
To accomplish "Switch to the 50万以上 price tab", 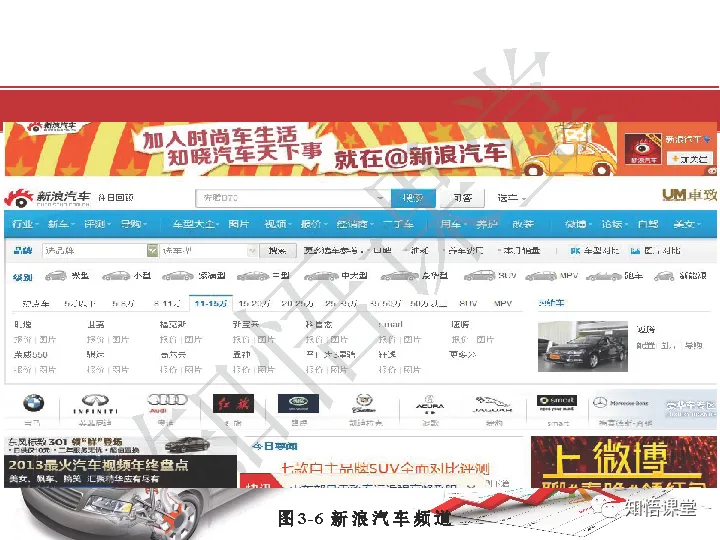I will pyautogui.click(x=428, y=304).
